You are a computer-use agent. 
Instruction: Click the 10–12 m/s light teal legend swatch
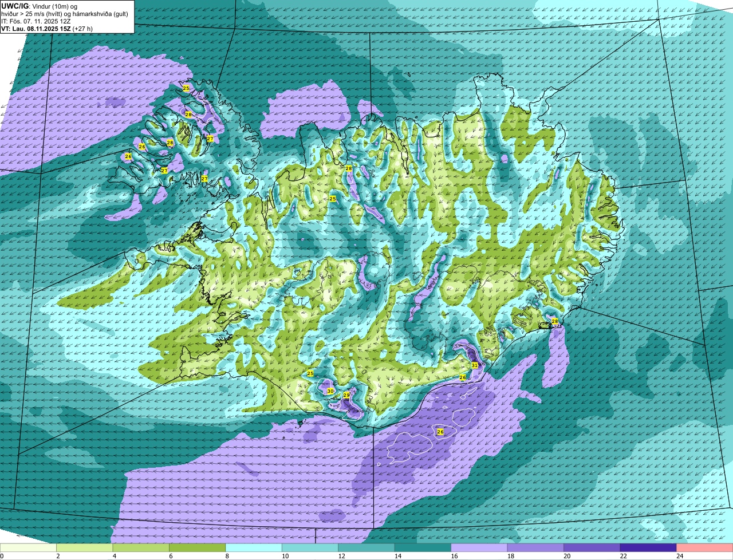pos(310,548)
